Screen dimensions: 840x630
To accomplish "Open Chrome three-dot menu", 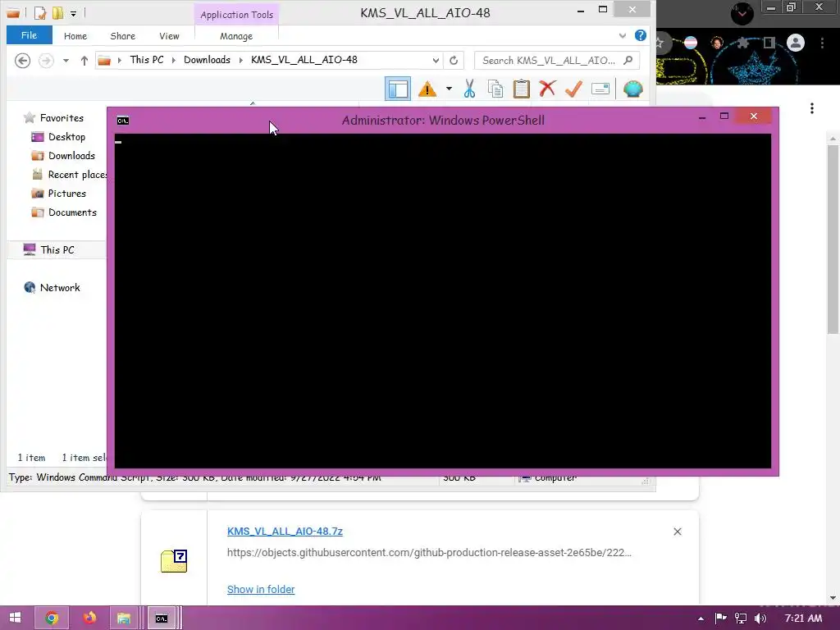I will coord(822,43).
